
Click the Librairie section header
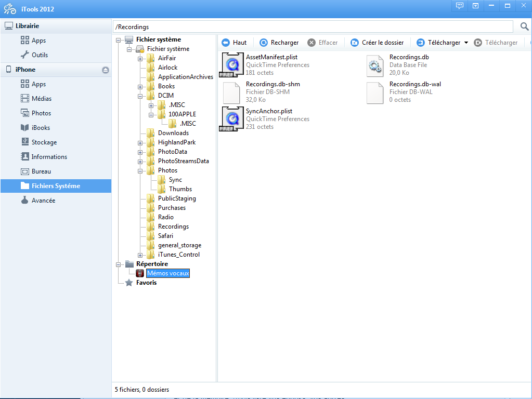[56, 26]
